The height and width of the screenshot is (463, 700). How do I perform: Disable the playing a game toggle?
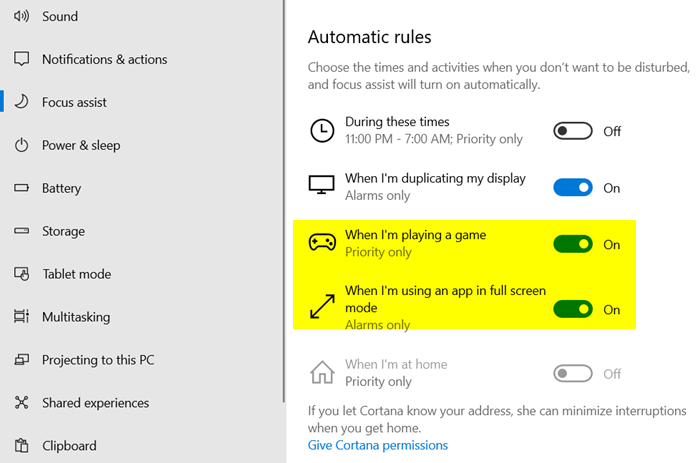573,244
